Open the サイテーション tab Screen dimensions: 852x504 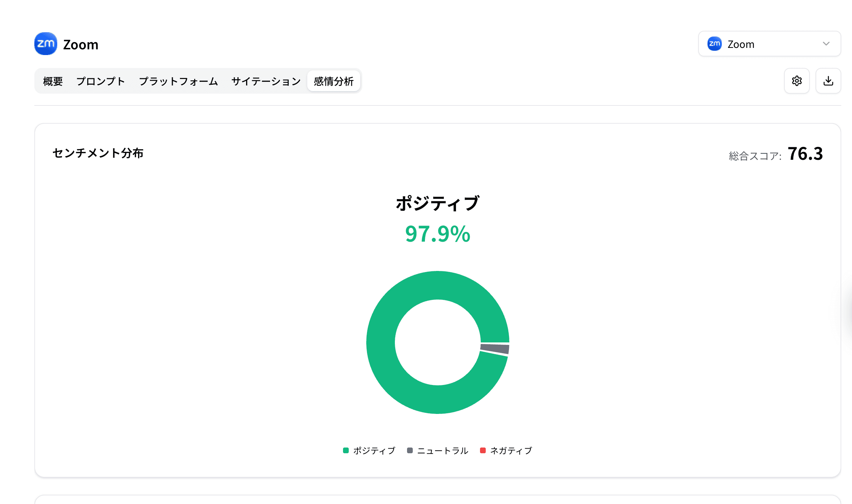tap(266, 81)
